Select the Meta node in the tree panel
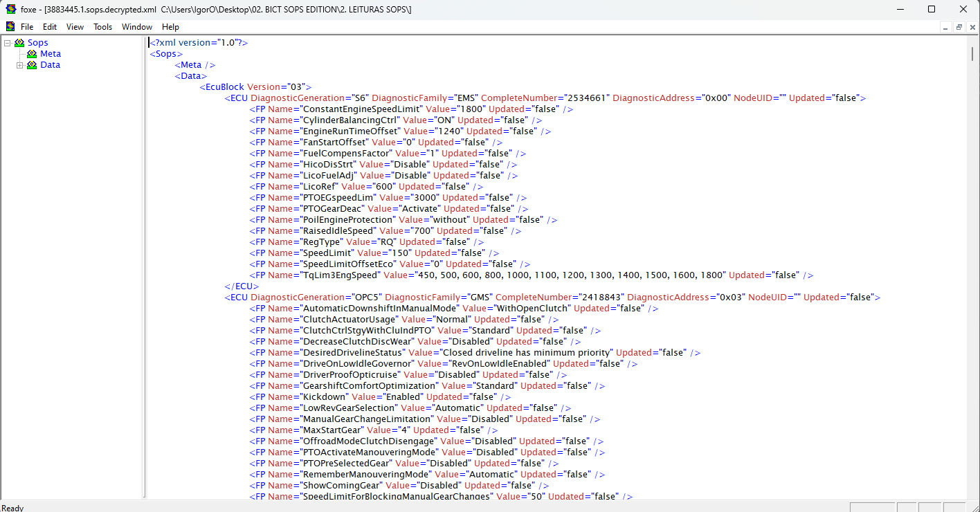 click(x=50, y=53)
